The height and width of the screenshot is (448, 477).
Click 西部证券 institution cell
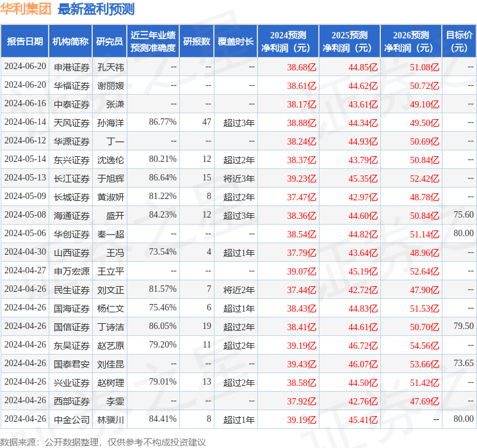click(72, 401)
